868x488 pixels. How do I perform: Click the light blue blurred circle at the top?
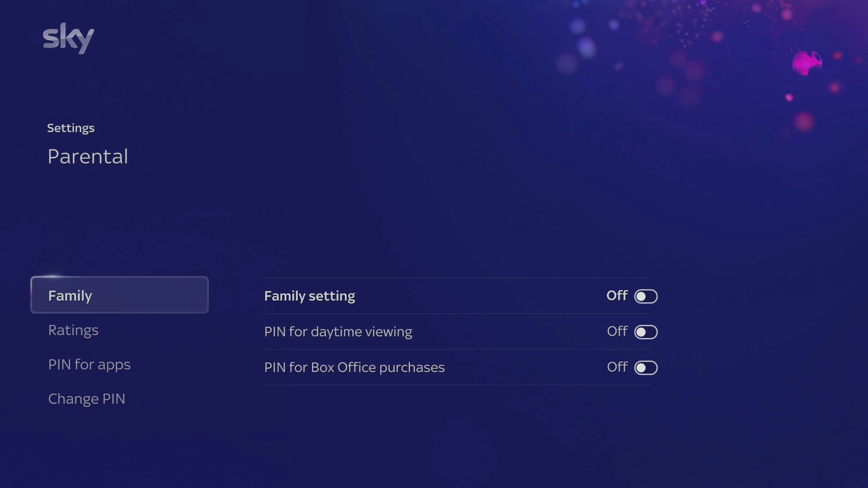point(586,47)
